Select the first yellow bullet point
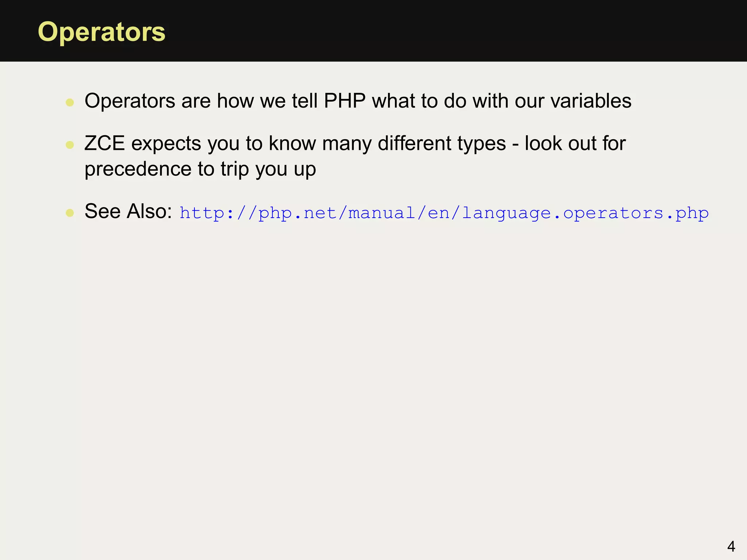747x560 pixels. coord(70,102)
